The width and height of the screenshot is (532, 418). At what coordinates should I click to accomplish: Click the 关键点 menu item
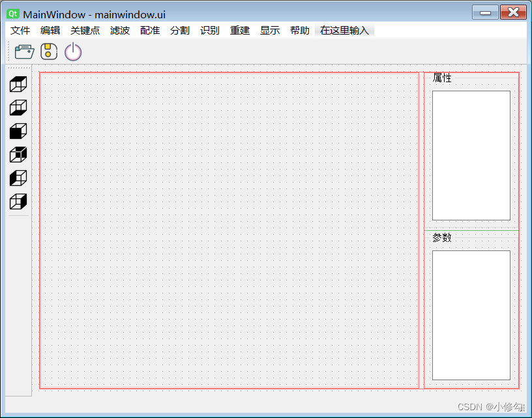pyautogui.click(x=85, y=30)
